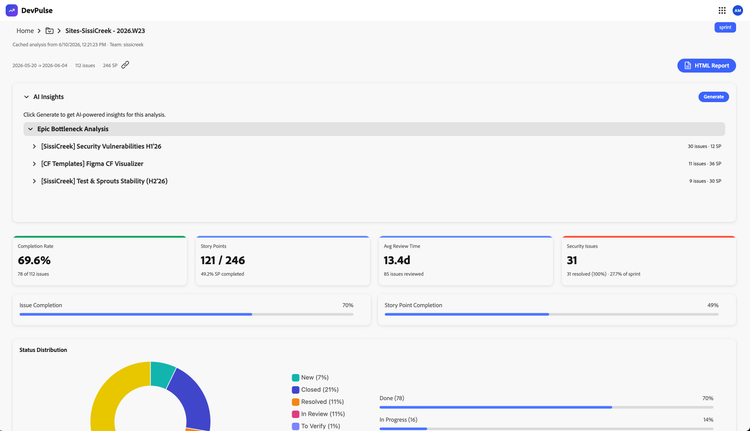Viewport: 750px width, 431px height.
Task: Open the apps grid menu icon
Action: 722,10
